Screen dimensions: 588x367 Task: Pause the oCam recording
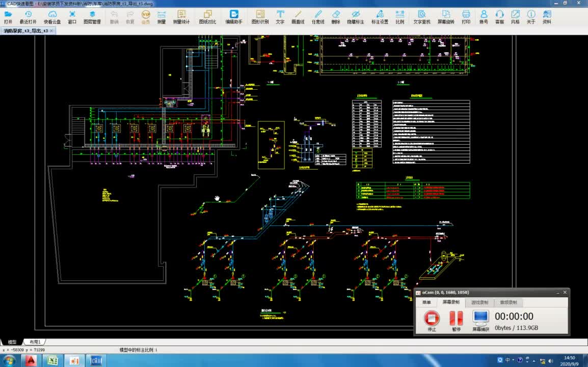point(456,320)
